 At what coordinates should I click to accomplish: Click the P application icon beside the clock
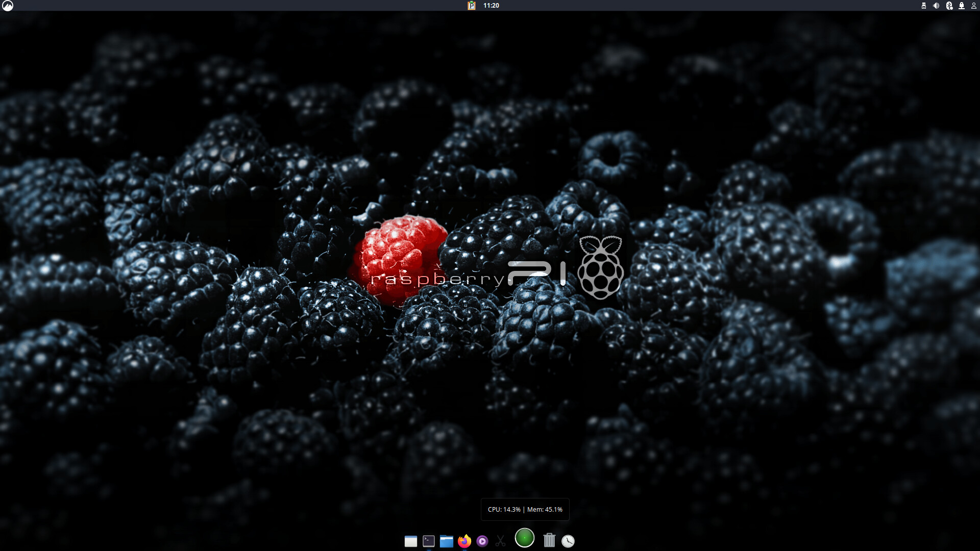[472, 6]
